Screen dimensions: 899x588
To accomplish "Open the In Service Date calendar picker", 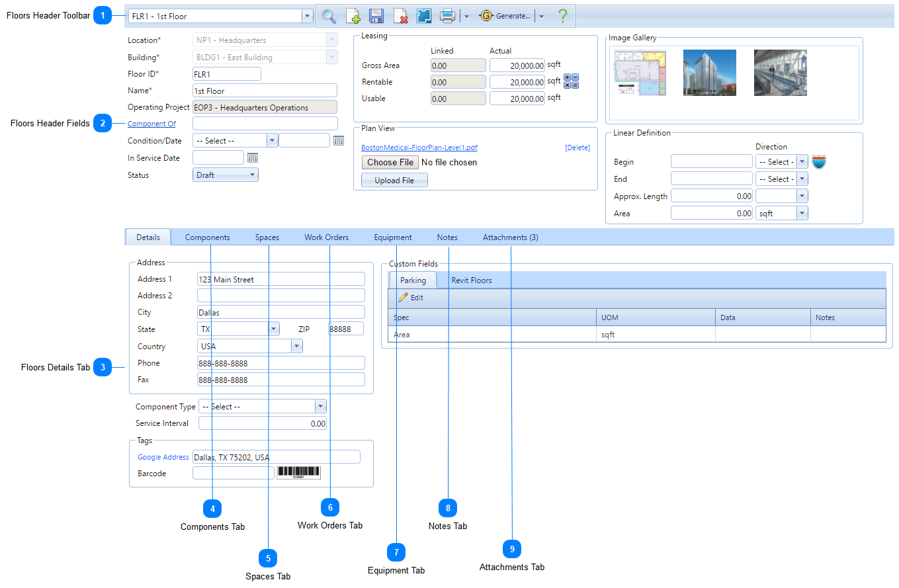I will pos(252,158).
